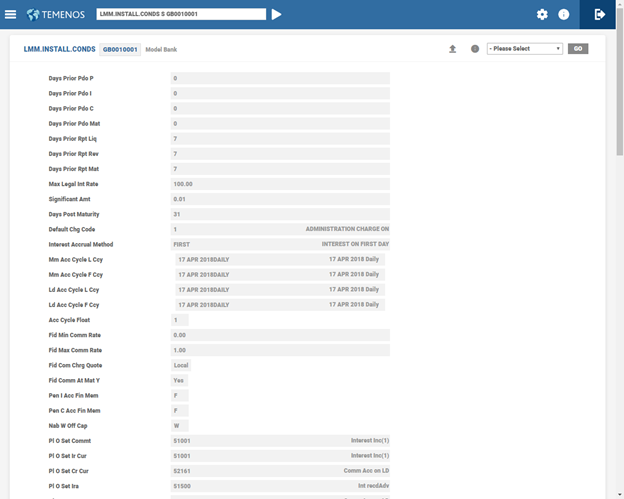The width and height of the screenshot is (624, 499).
Task: Click the Nab W Off Cap field
Action: pos(180,425)
